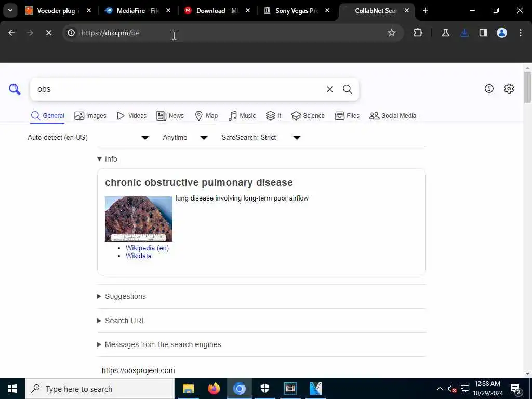Show Chrome downloads
This screenshot has width=532, height=399.
tap(464, 33)
